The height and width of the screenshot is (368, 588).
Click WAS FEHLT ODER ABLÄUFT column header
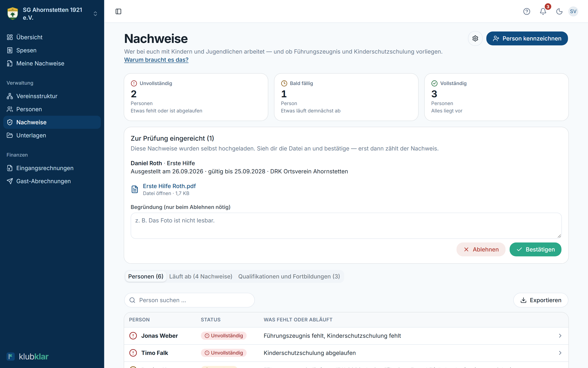298,320
